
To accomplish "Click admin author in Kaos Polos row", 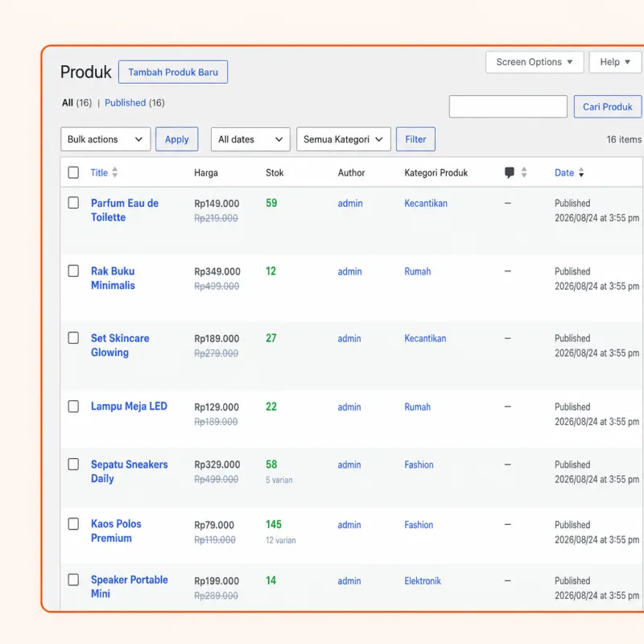I will pos(349,525).
